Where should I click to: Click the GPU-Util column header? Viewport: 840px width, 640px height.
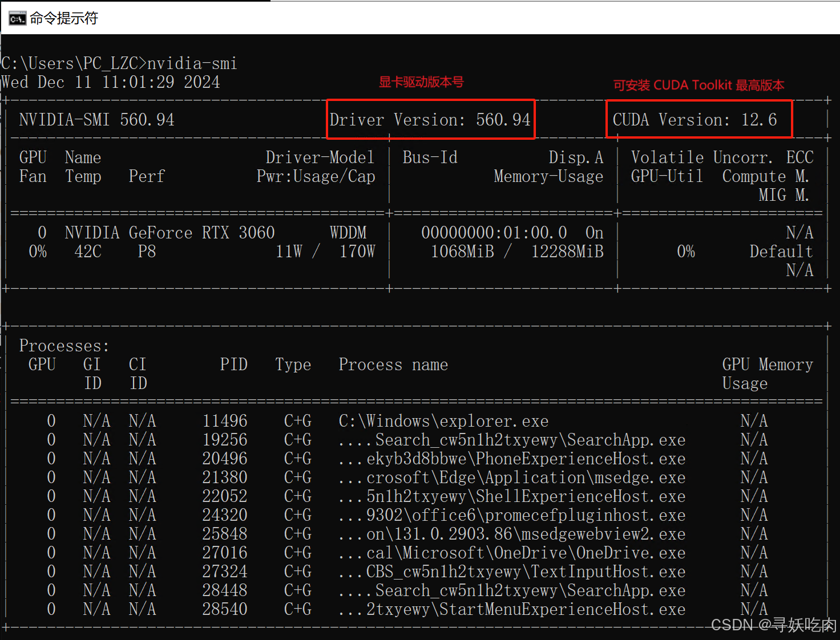(x=667, y=176)
